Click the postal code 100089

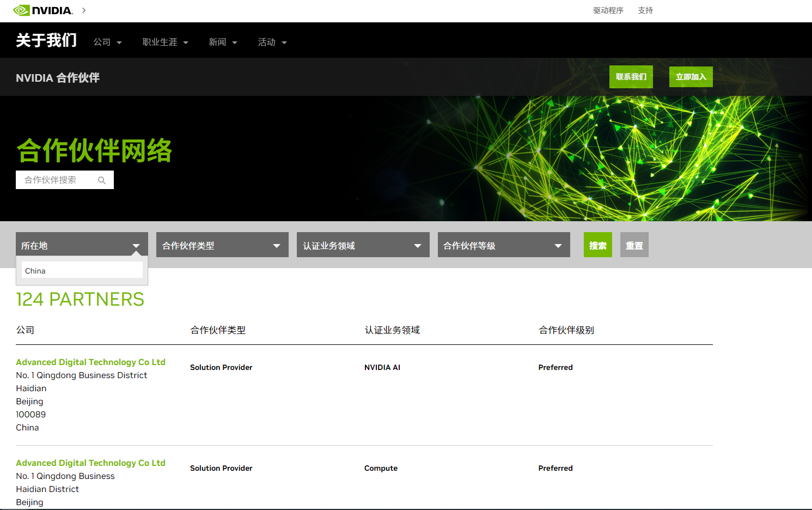[x=31, y=415]
